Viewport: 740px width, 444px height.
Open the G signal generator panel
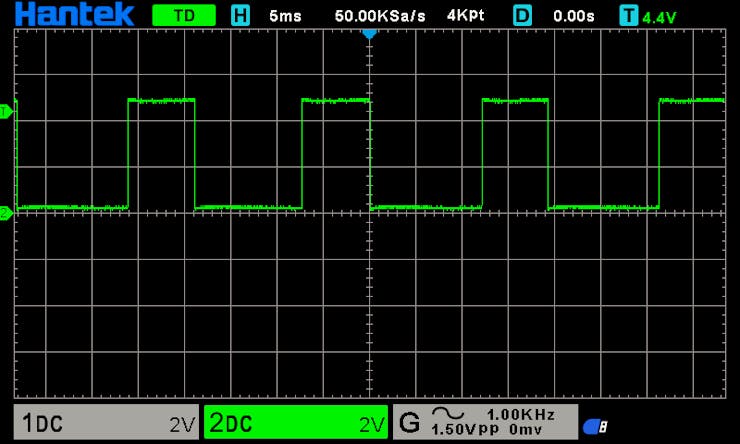tap(485, 422)
